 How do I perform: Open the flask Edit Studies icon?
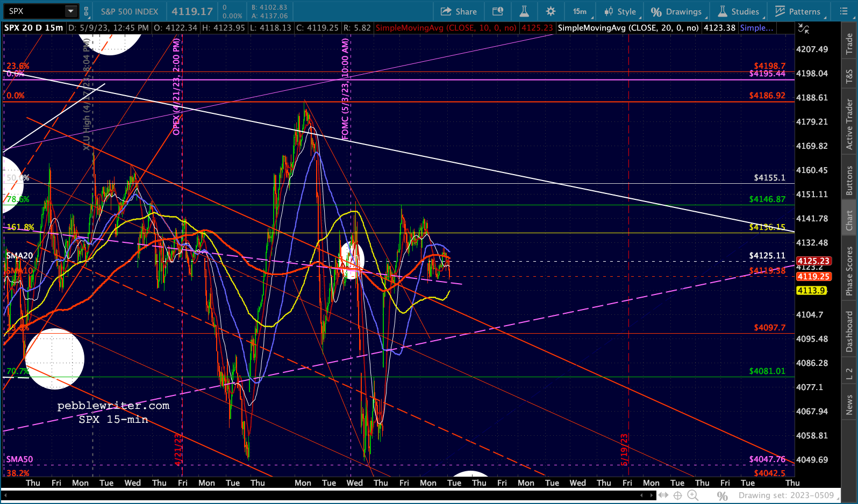tap(524, 11)
